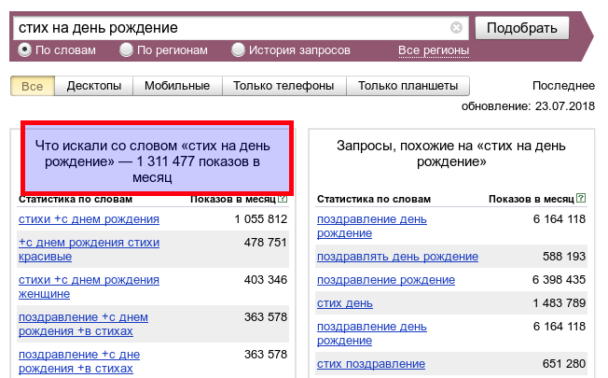Select value '478 751'

[x=266, y=242]
